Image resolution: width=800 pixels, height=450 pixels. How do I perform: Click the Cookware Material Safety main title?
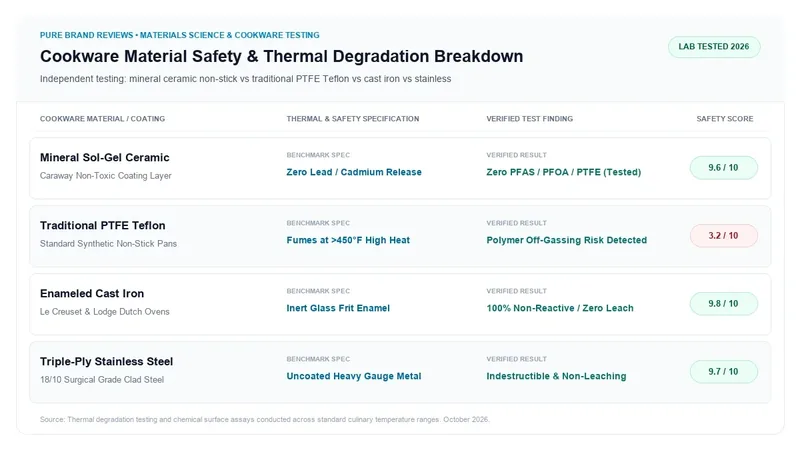pos(282,56)
